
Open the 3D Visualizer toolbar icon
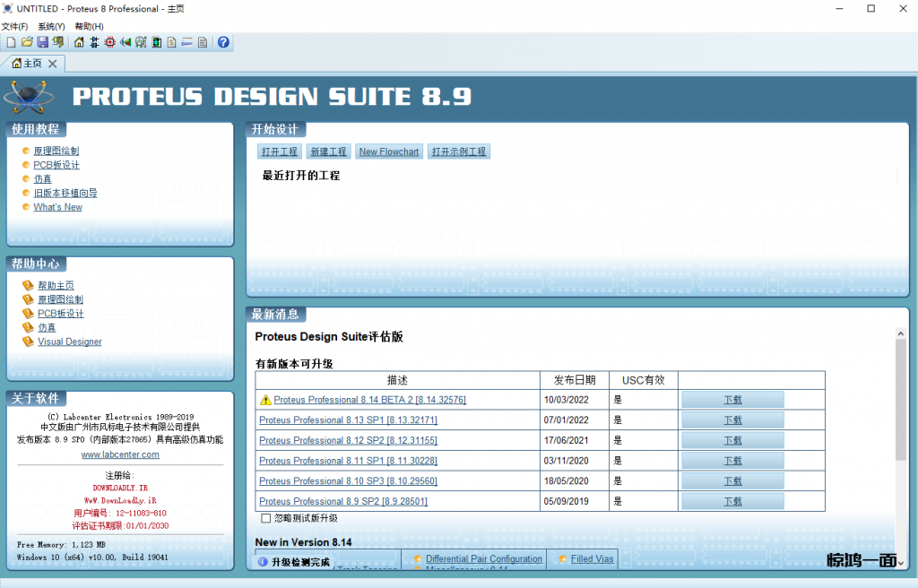point(126,42)
